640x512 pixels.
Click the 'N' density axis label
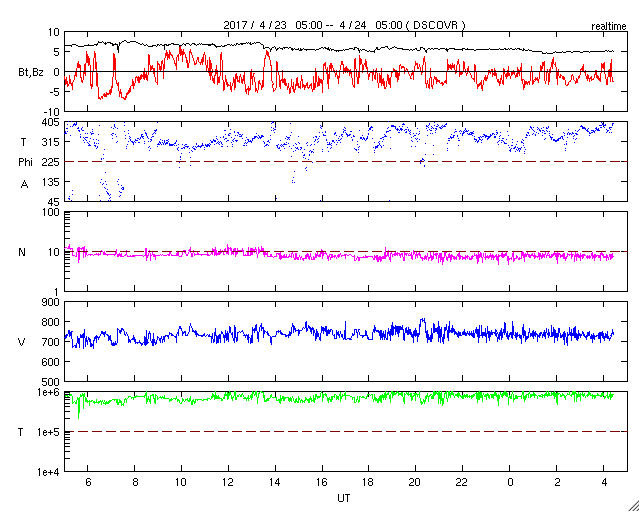[x=22, y=252]
